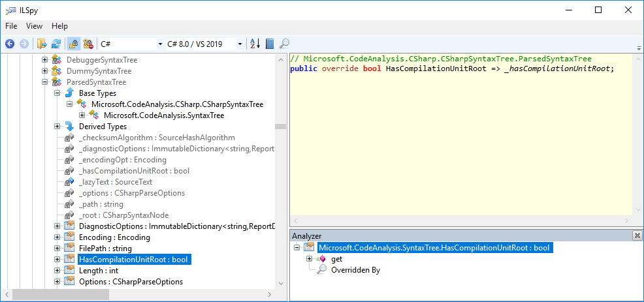
Task: Select Options : CSharpParseOptions property
Action: (x=131, y=282)
